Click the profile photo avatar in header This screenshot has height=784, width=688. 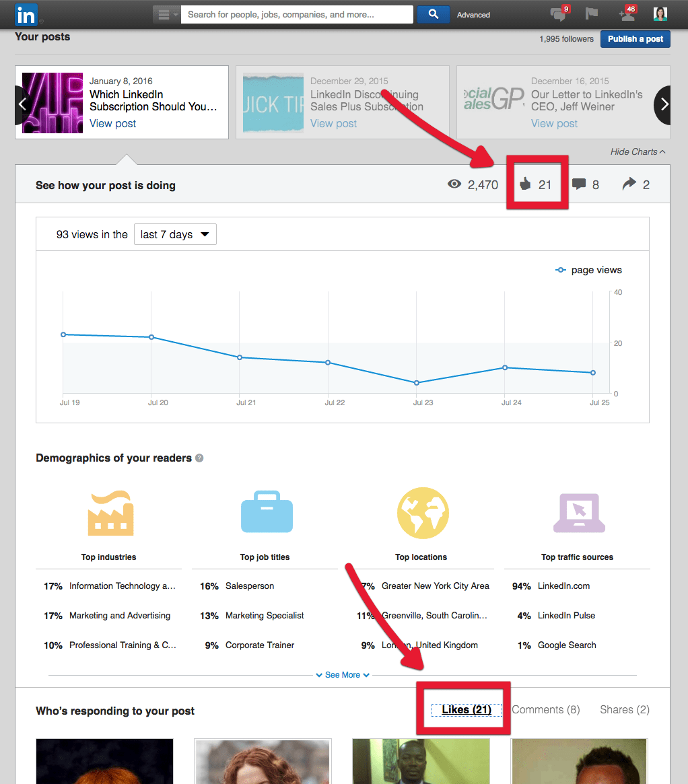(660, 14)
